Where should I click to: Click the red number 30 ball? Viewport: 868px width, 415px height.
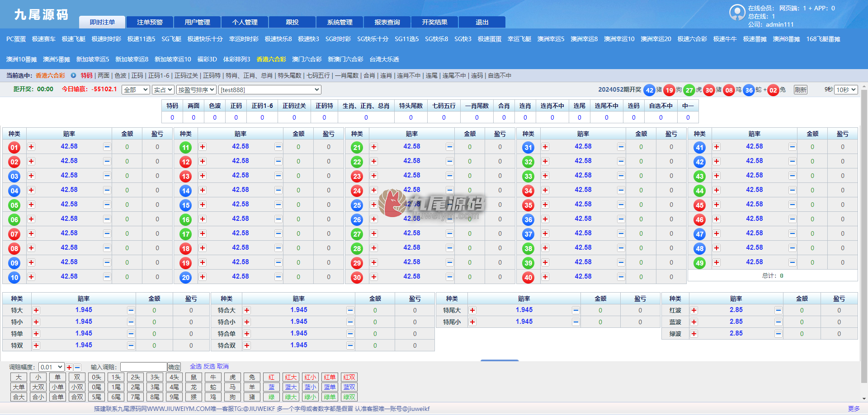click(357, 278)
